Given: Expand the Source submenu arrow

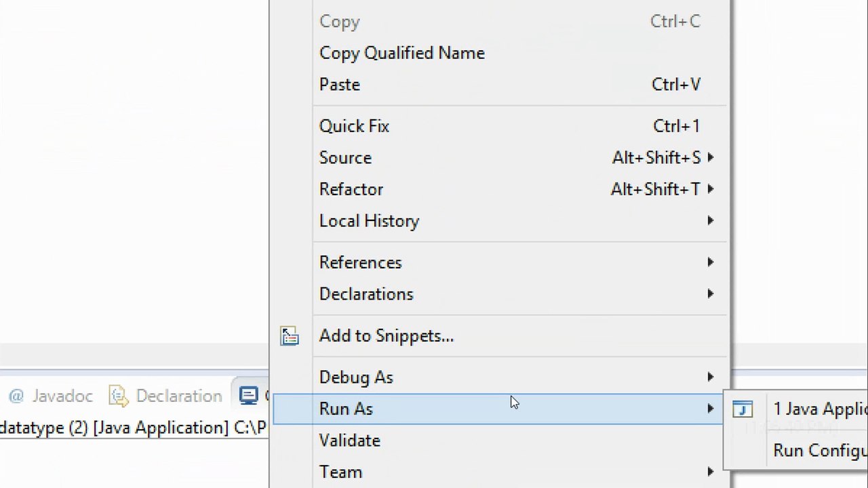Looking at the screenshot, I should pos(710,158).
